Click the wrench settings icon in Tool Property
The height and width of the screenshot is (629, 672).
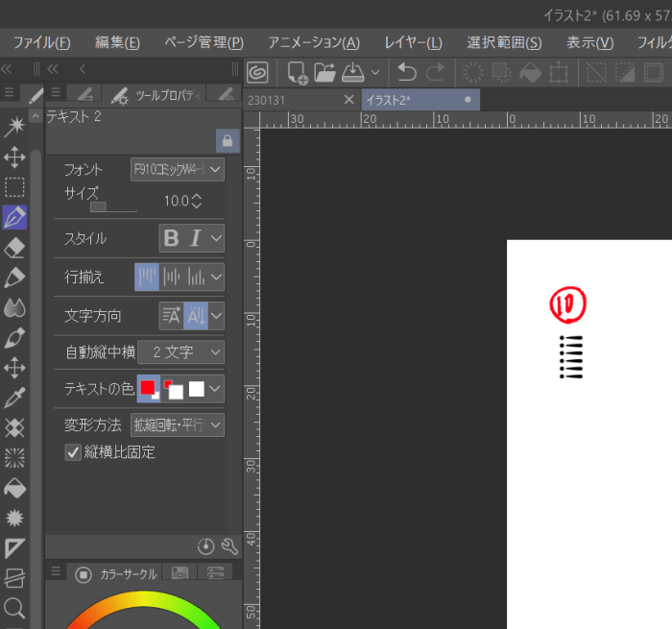click(229, 546)
